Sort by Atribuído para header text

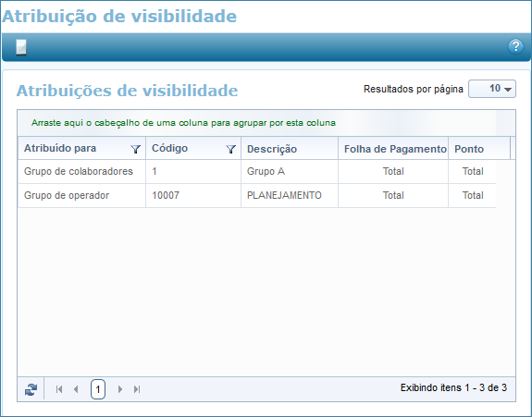point(60,148)
